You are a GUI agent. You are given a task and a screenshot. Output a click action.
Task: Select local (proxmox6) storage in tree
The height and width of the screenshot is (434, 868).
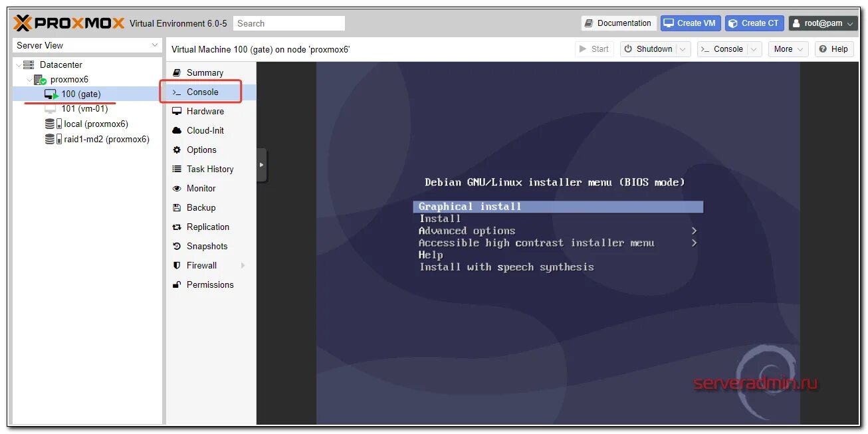(x=96, y=124)
